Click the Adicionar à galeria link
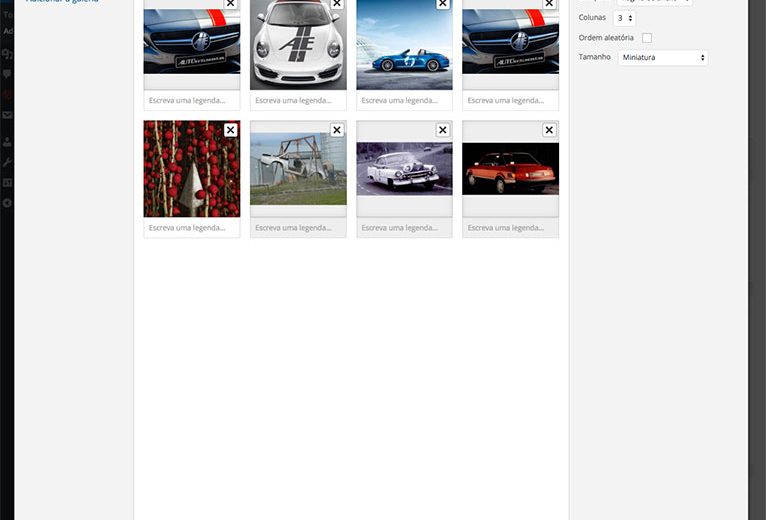766x520 pixels. (62, 2)
